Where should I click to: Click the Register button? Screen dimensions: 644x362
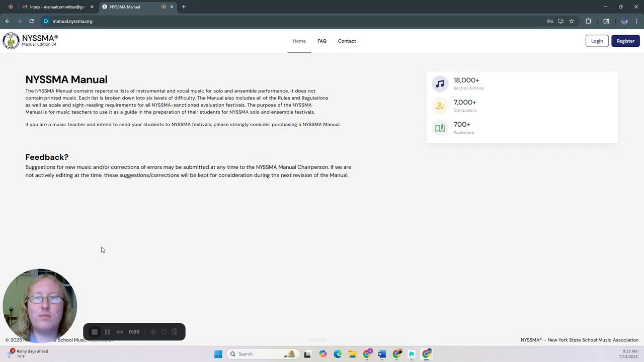(625, 41)
